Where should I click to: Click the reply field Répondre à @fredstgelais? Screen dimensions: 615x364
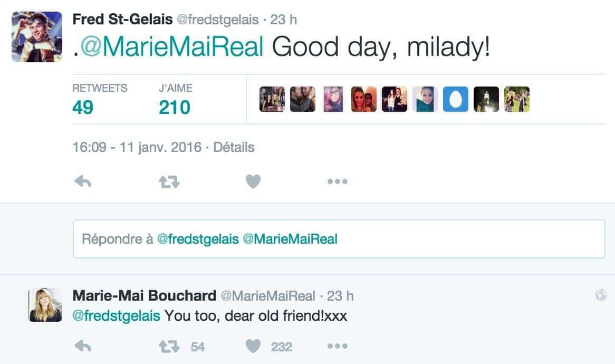tap(339, 239)
